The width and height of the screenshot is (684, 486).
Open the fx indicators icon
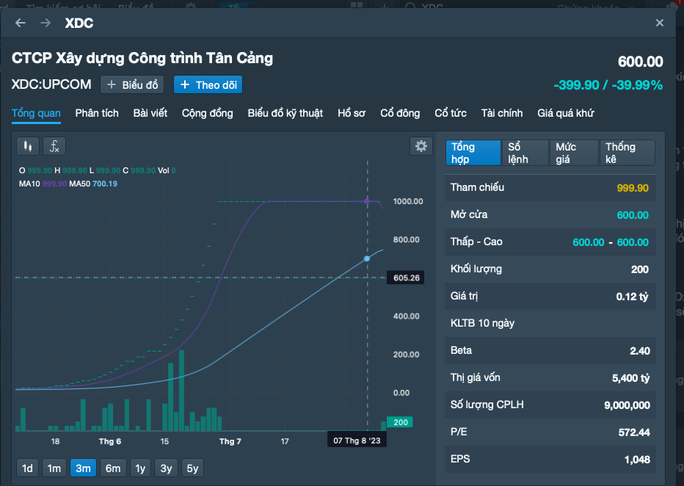(54, 146)
